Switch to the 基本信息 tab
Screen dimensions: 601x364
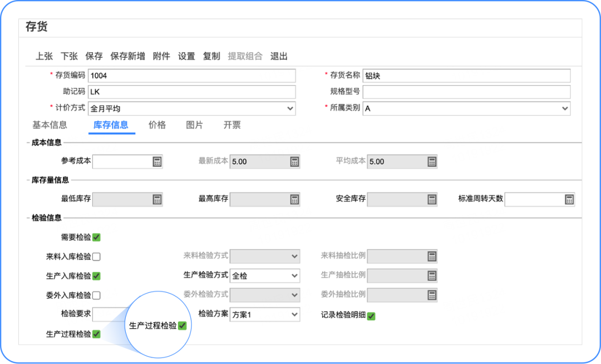[50, 125]
